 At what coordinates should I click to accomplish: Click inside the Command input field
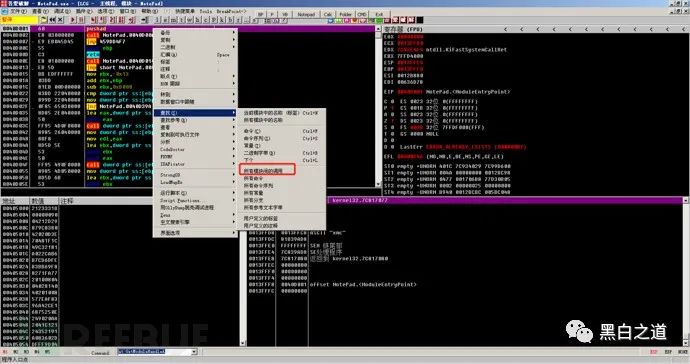pos(154,352)
